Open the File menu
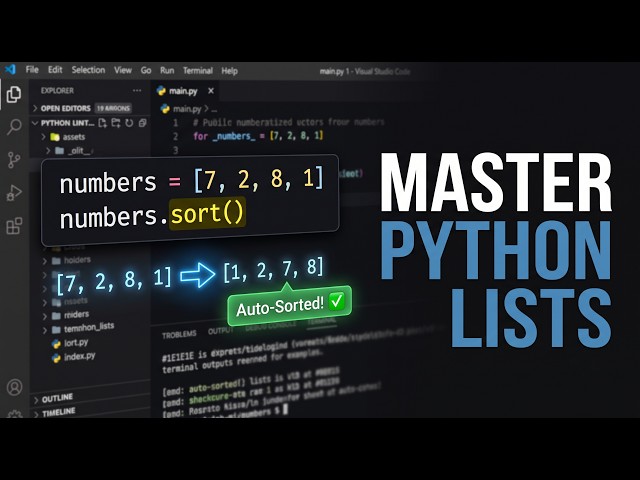This screenshot has width=640, height=480. (x=32, y=70)
